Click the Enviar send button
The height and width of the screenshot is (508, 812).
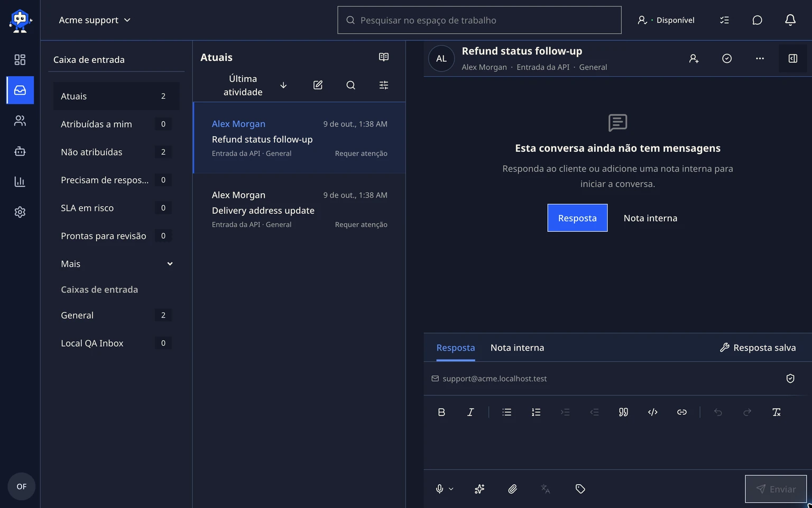coord(776,489)
